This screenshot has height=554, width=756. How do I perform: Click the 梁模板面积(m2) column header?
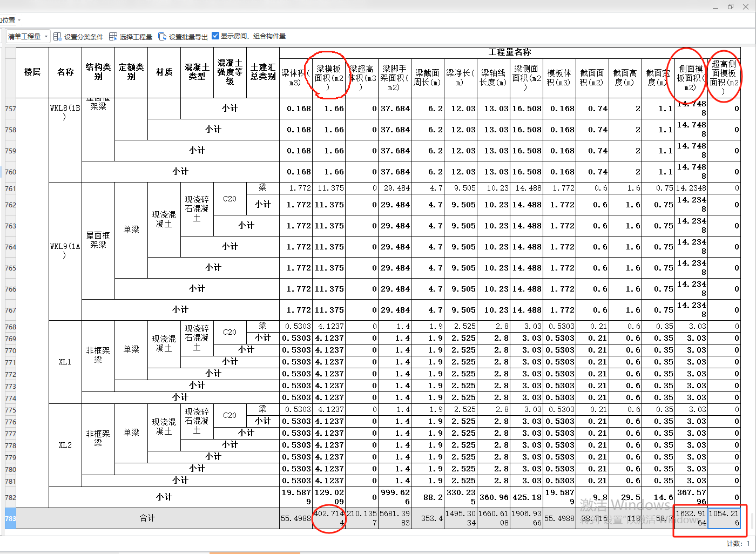coord(329,78)
